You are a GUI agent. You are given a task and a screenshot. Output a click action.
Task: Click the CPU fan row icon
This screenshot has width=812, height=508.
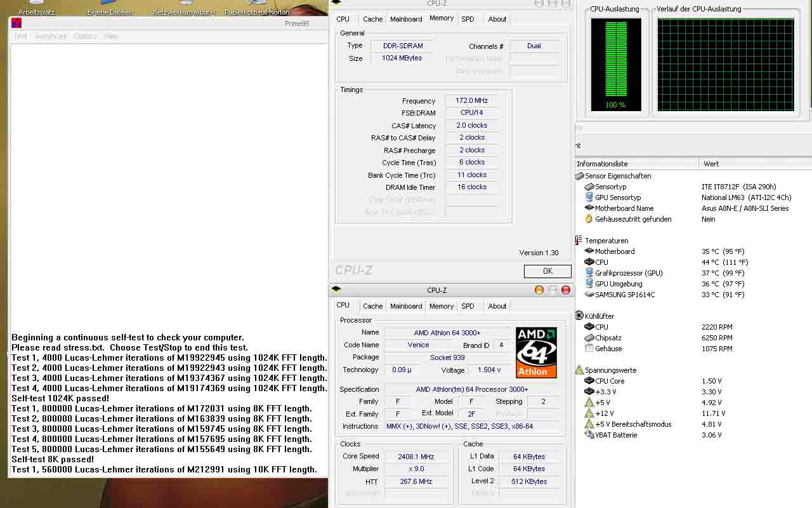point(589,327)
